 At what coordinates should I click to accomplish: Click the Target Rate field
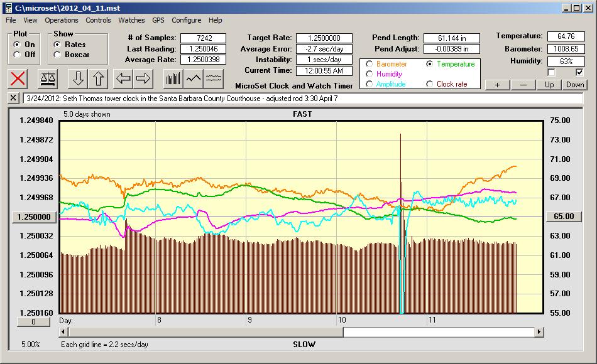pos(324,38)
